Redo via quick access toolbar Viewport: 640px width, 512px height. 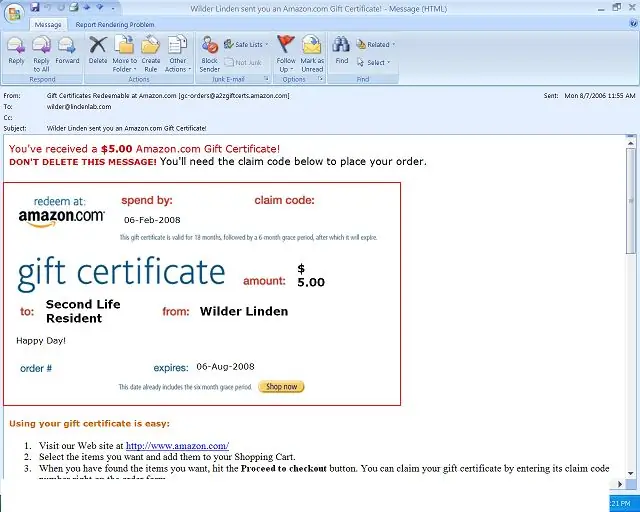click(x=61, y=7)
